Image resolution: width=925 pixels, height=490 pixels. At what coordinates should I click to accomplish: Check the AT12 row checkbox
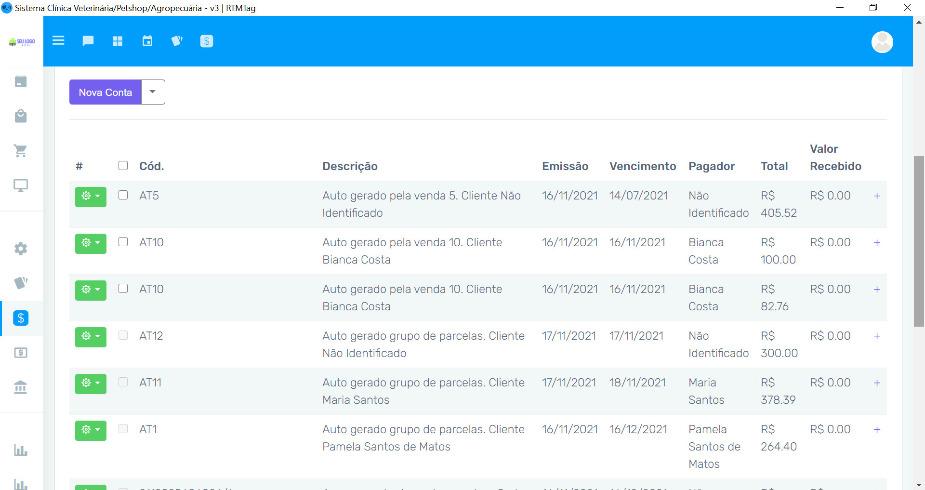[x=123, y=335]
